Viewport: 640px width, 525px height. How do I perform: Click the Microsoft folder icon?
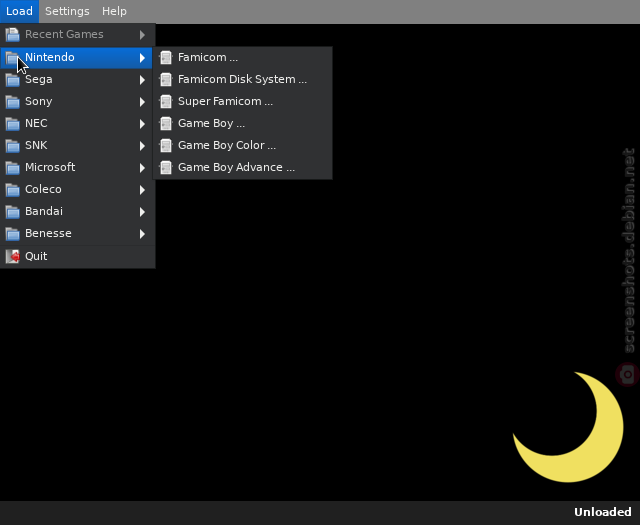tap(12, 168)
